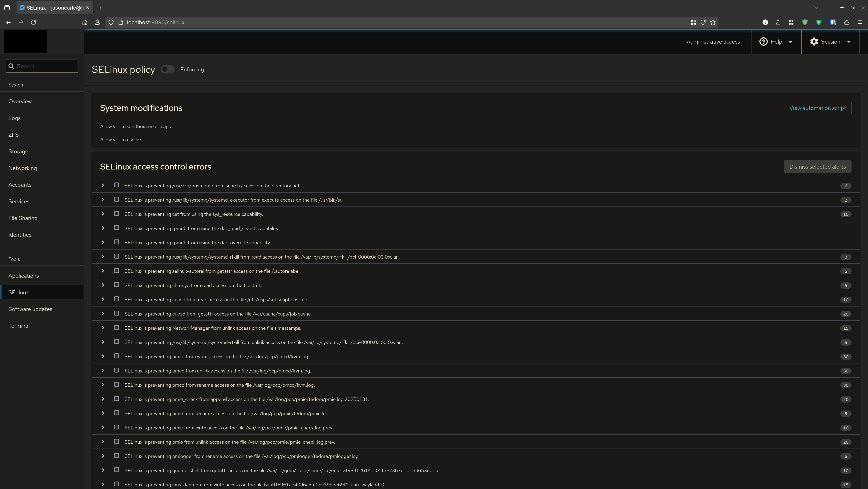This screenshot has height=489, width=868.
Task: Open the Accounts page in the sidebar
Action: [42, 185]
